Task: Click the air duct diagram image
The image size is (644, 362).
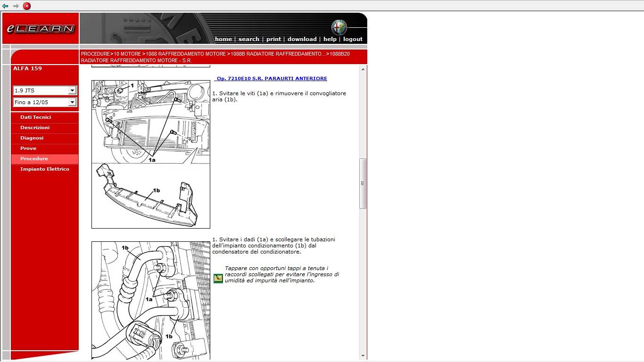Action: pos(151,154)
